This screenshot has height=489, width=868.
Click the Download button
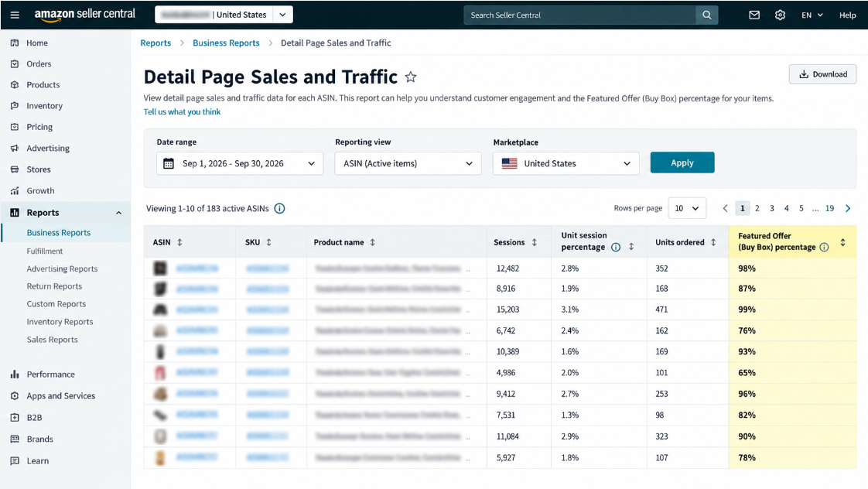tap(822, 74)
